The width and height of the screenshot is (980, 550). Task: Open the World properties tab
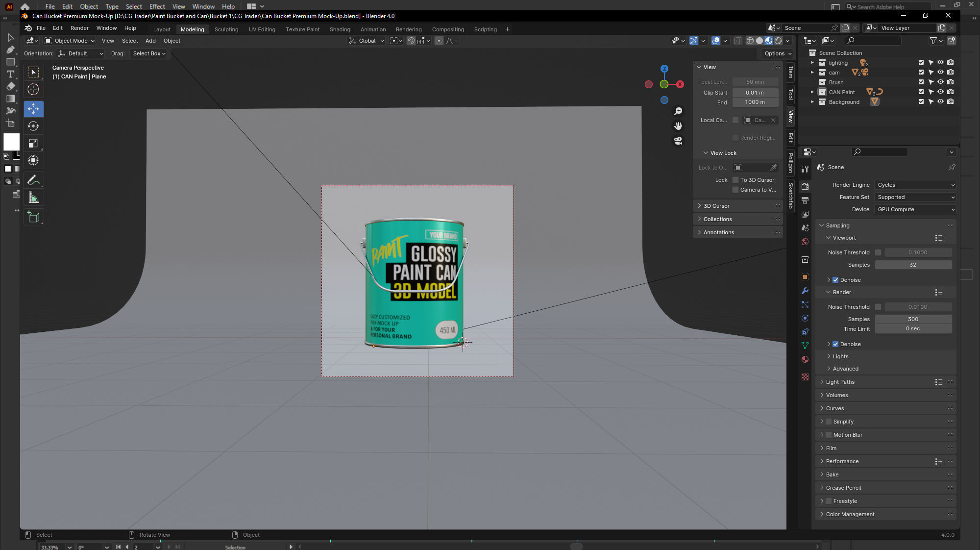(x=805, y=242)
